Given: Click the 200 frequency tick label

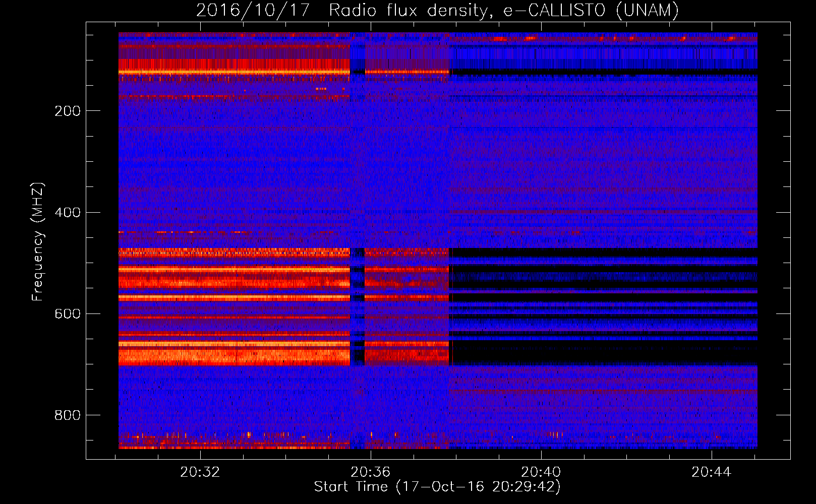Looking at the screenshot, I should (68, 111).
